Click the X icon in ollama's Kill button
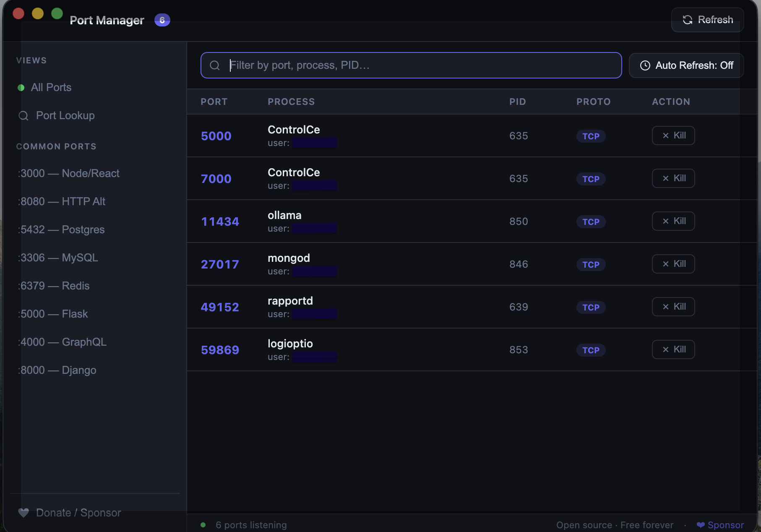Image resolution: width=761 pixels, height=532 pixels. click(665, 221)
